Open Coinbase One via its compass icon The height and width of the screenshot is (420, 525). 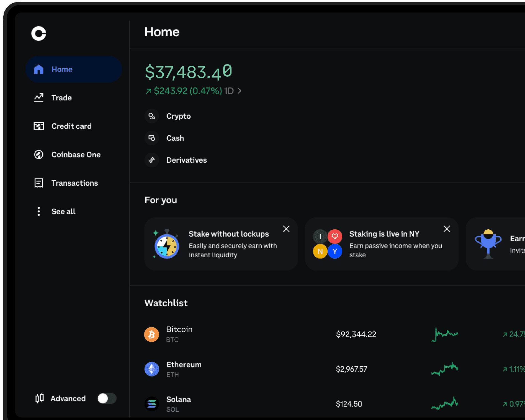(x=38, y=155)
